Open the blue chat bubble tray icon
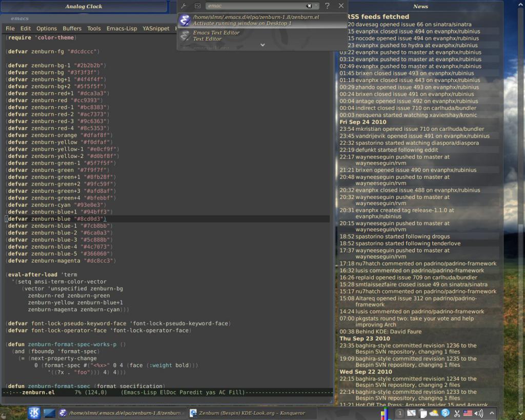525x420 pixels. tap(446, 413)
